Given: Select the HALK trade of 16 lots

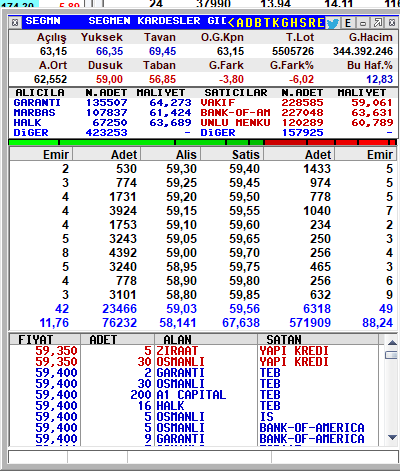Looking at the screenshot, I should [194, 406].
